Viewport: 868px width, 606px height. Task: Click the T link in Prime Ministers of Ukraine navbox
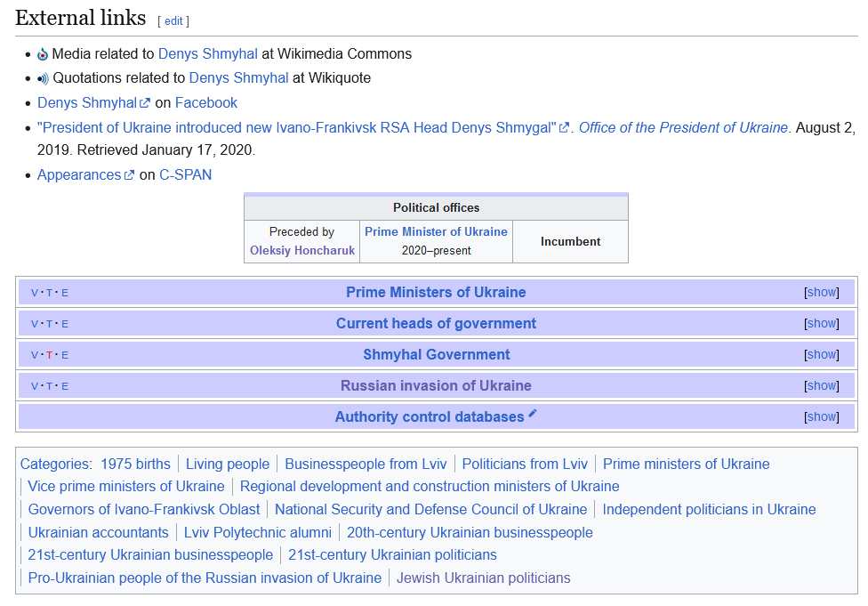click(49, 293)
